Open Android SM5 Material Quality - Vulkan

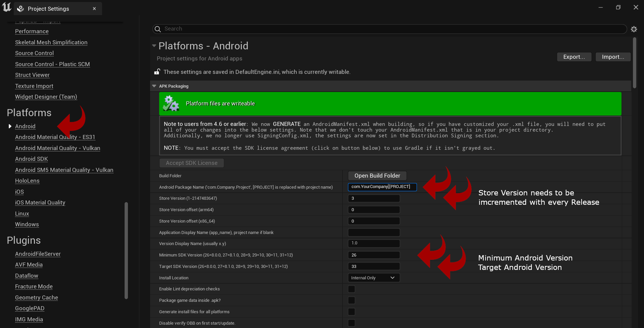point(64,170)
